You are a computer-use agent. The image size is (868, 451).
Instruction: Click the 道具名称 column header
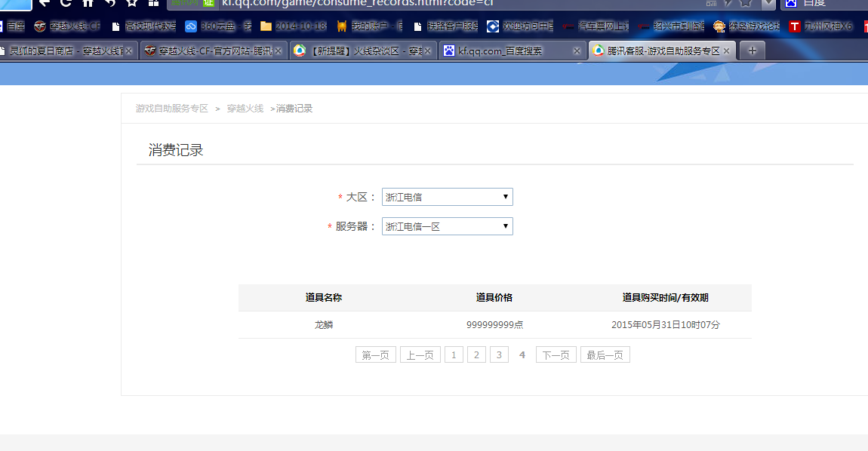coord(324,298)
